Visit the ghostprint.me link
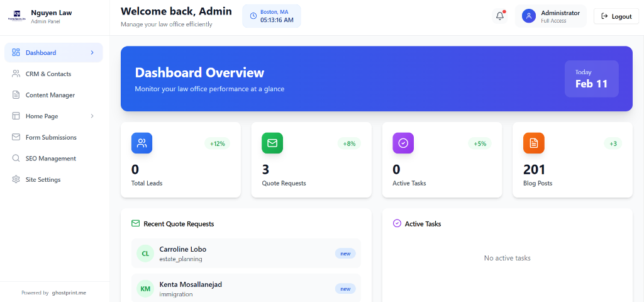 [x=69, y=293]
